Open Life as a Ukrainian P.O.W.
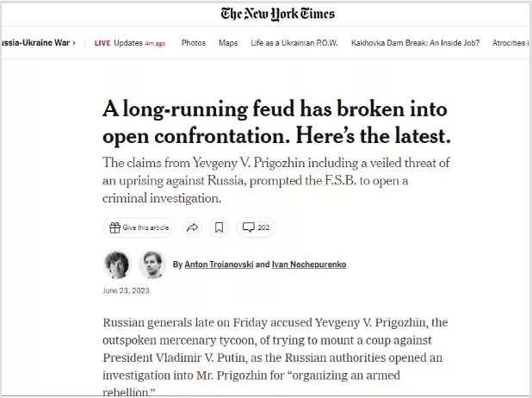The height and width of the screenshot is (398, 532). pos(294,42)
